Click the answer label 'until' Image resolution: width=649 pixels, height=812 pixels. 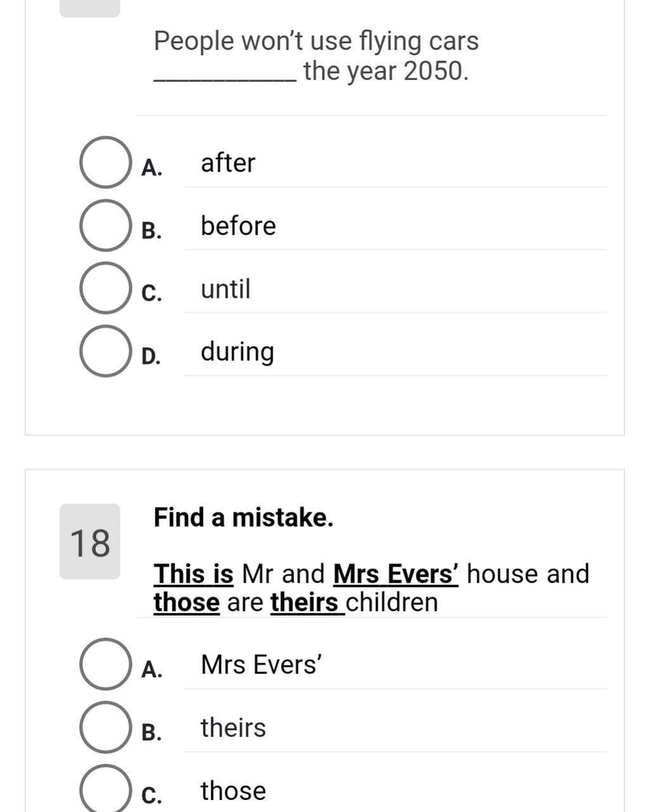tap(226, 288)
